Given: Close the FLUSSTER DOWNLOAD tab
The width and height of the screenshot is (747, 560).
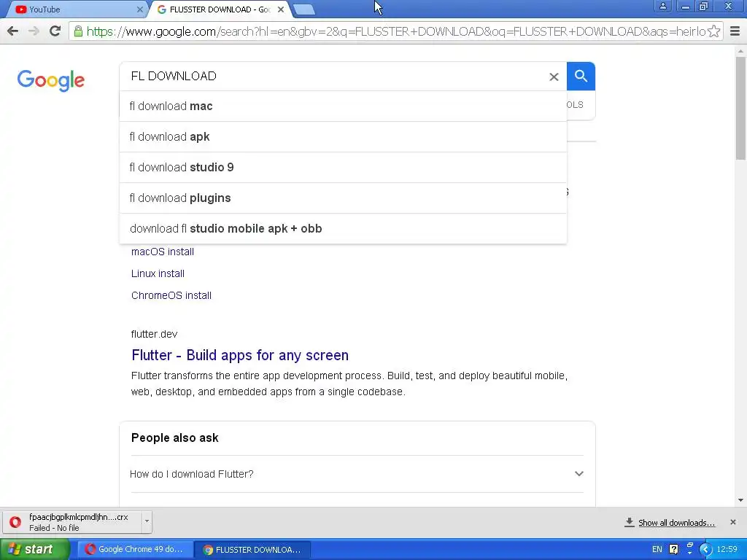Looking at the screenshot, I should point(281,9).
